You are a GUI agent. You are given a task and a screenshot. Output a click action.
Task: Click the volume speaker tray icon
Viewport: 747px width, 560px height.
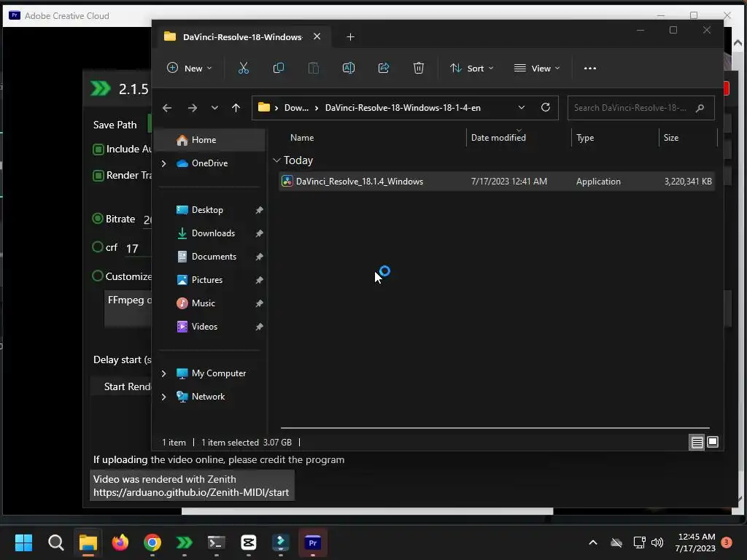point(657,542)
